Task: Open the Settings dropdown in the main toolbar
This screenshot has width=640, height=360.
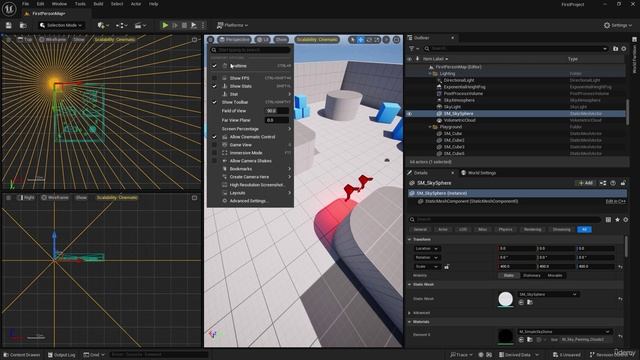Action: click(618, 25)
